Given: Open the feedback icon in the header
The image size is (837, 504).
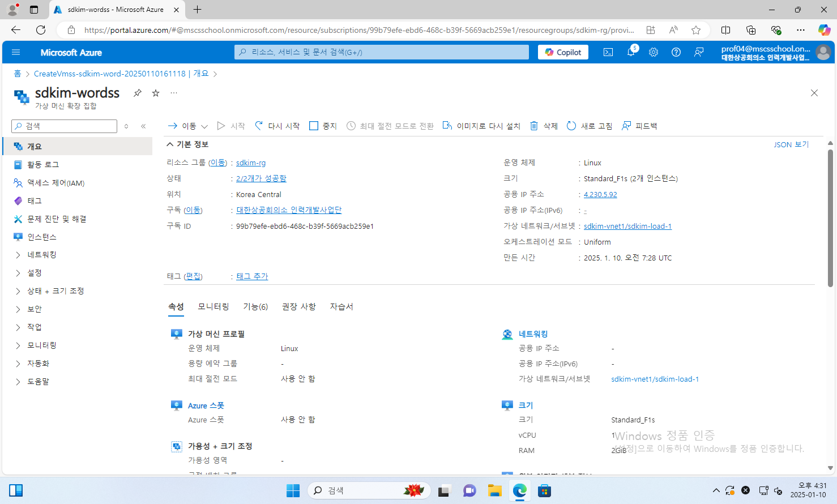Looking at the screenshot, I should point(699,52).
